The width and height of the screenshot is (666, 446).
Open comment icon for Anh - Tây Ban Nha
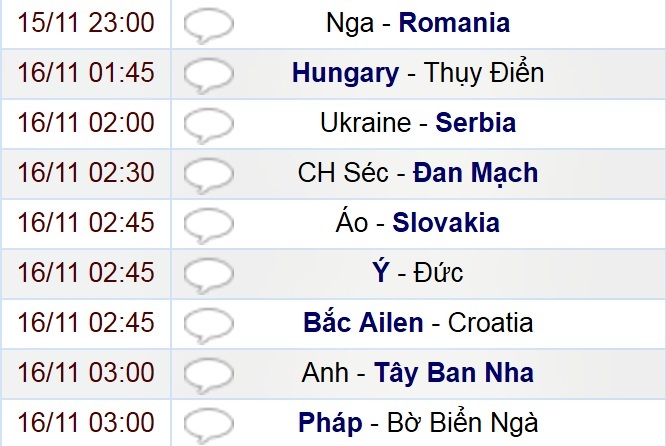[210, 375]
